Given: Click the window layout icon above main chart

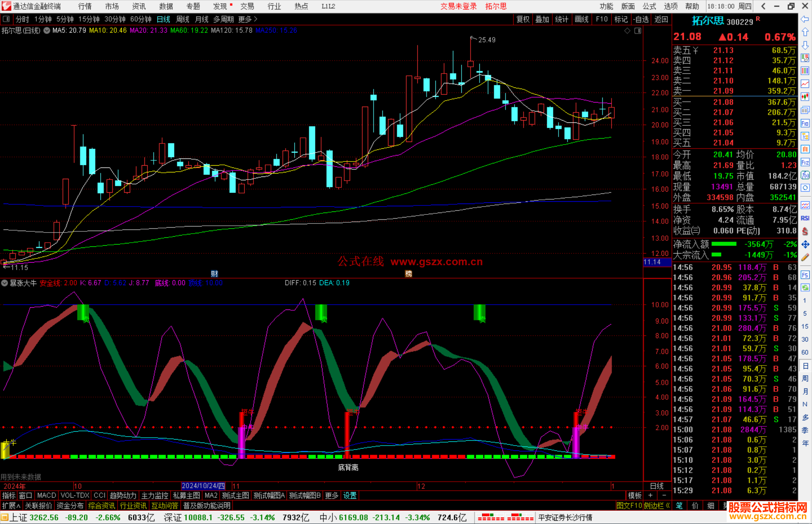Looking at the screenshot, I should tap(638, 31).
